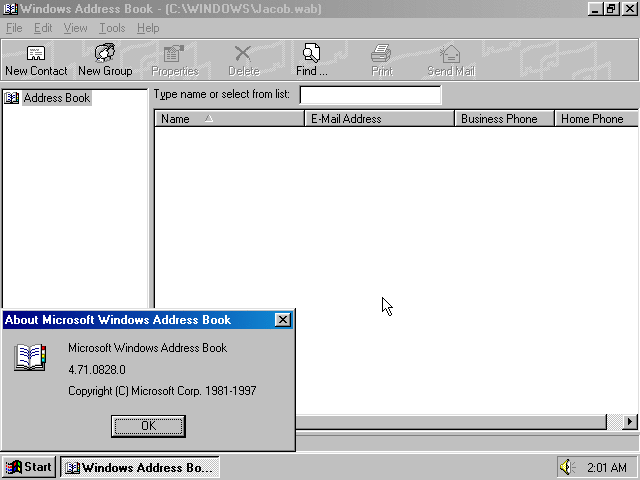Click the title bar address book icon

(10, 9)
